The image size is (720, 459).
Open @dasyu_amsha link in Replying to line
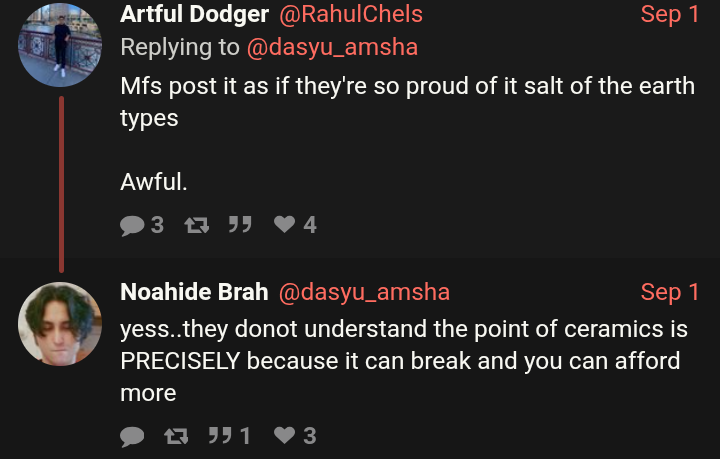click(332, 47)
